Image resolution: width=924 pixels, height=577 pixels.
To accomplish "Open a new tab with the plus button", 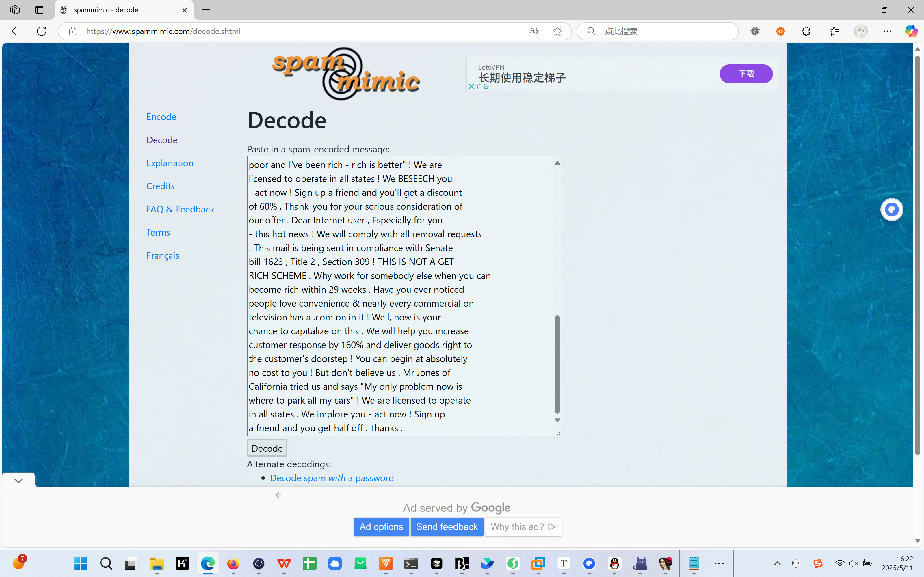I will 206,10.
